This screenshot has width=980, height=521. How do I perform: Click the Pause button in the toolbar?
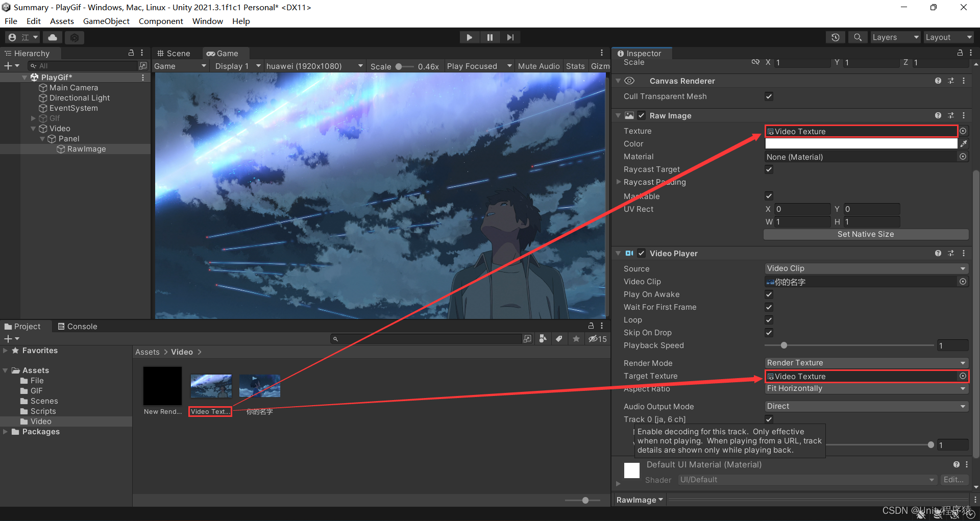pos(489,37)
